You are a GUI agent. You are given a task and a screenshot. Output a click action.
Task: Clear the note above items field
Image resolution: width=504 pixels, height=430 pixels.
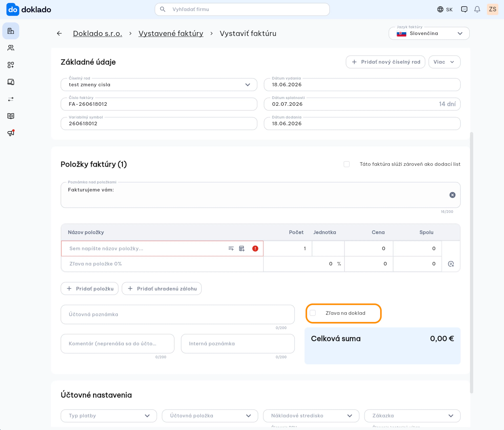tap(452, 195)
